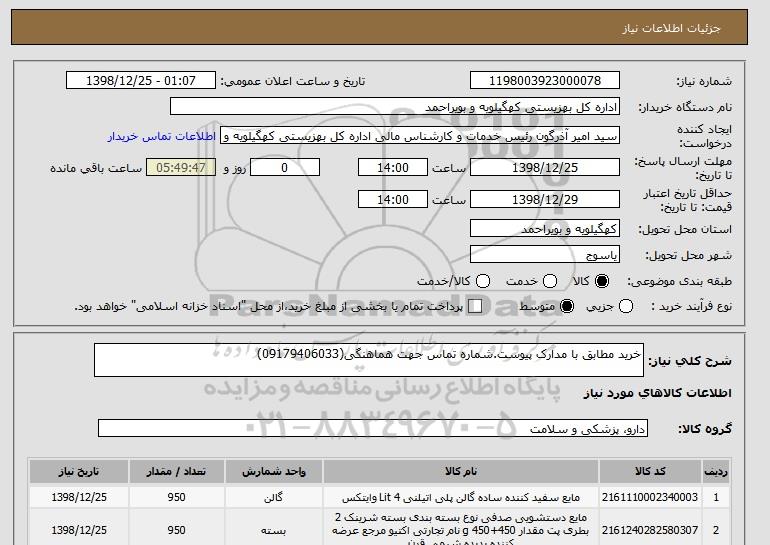Image resolution: width=770 pixels, height=545 pixels.
Task: Click row 2 product name مایع دستشویی صدفی
Action: click(x=461, y=530)
